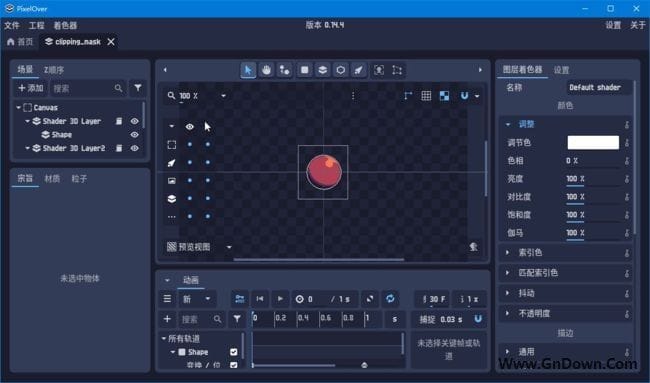This screenshot has height=383, width=650.
Task: Click the ping-pong playback mode icon
Action: [x=370, y=299]
